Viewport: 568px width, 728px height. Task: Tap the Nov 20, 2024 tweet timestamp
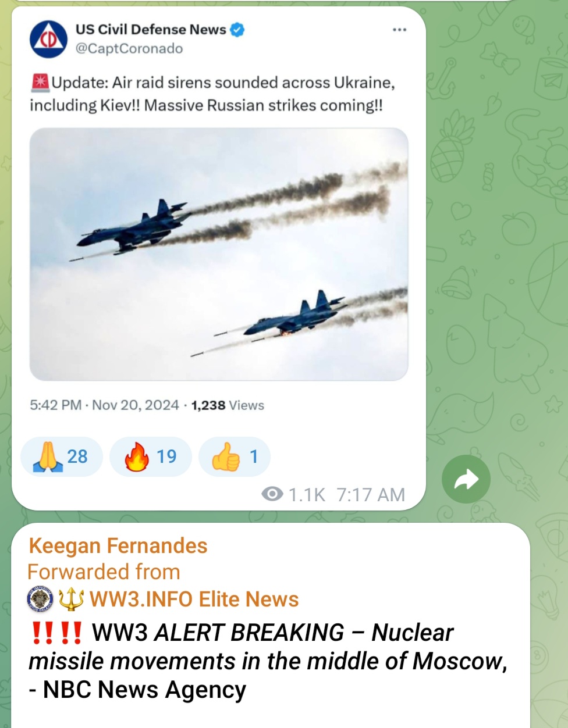(135, 405)
